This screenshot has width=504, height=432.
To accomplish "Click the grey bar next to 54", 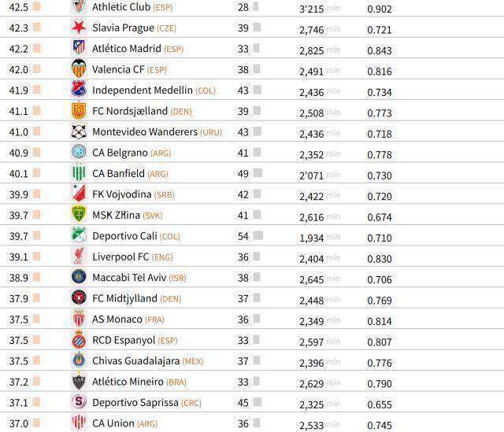I will click(257, 236).
